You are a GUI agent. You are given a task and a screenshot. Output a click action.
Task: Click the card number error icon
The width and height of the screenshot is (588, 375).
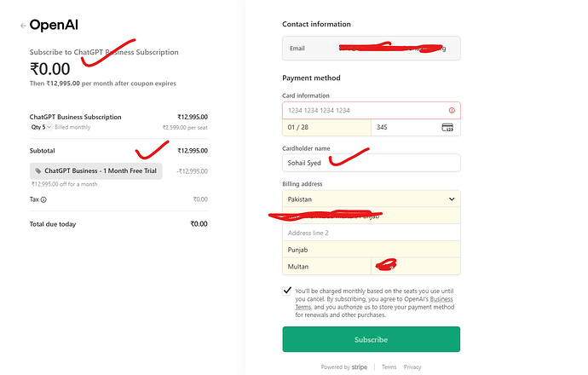coord(451,111)
